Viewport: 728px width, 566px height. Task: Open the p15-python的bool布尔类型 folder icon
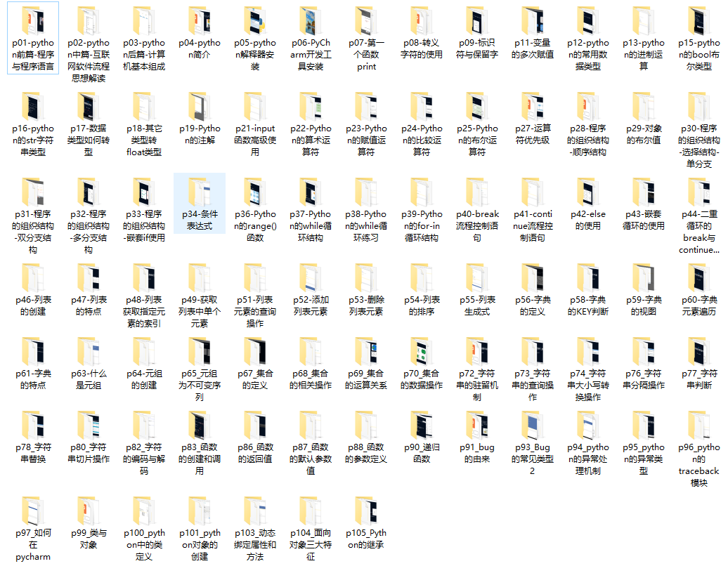(x=698, y=21)
